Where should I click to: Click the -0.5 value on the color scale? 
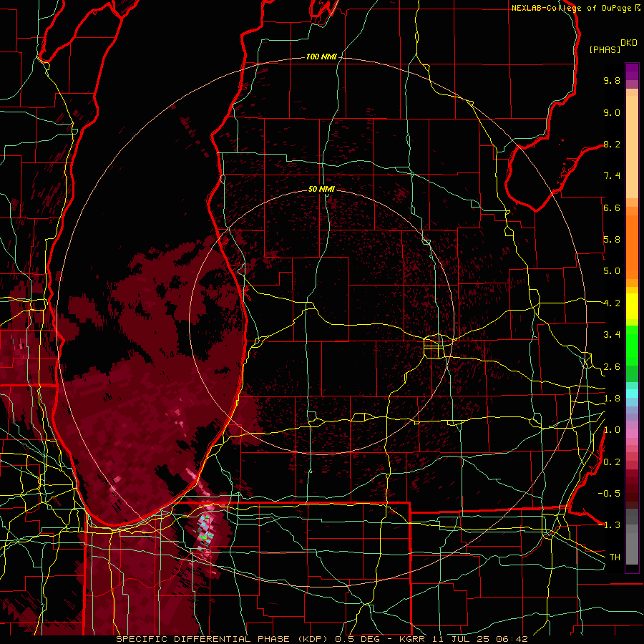pos(609,494)
